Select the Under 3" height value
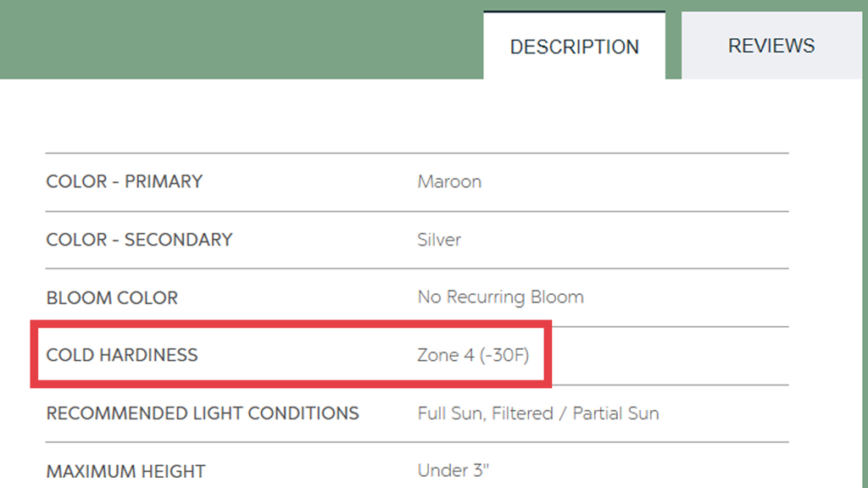This screenshot has height=488, width=868. (x=453, y=470)
